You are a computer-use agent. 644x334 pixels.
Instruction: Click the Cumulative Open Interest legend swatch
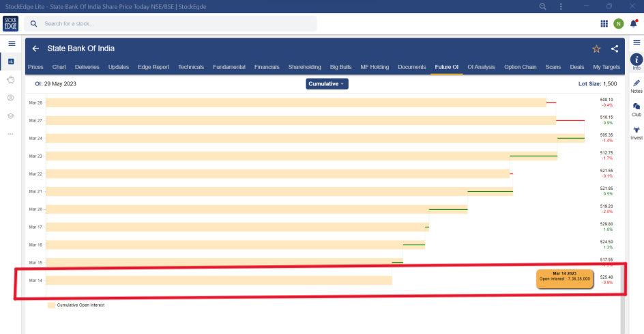pyautogui.click(x=51, y=305)
